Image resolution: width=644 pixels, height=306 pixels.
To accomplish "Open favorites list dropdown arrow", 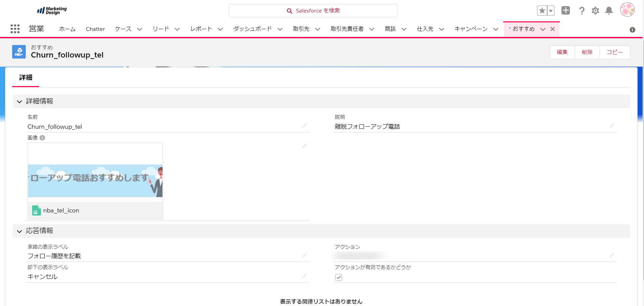I will [551, 11].
